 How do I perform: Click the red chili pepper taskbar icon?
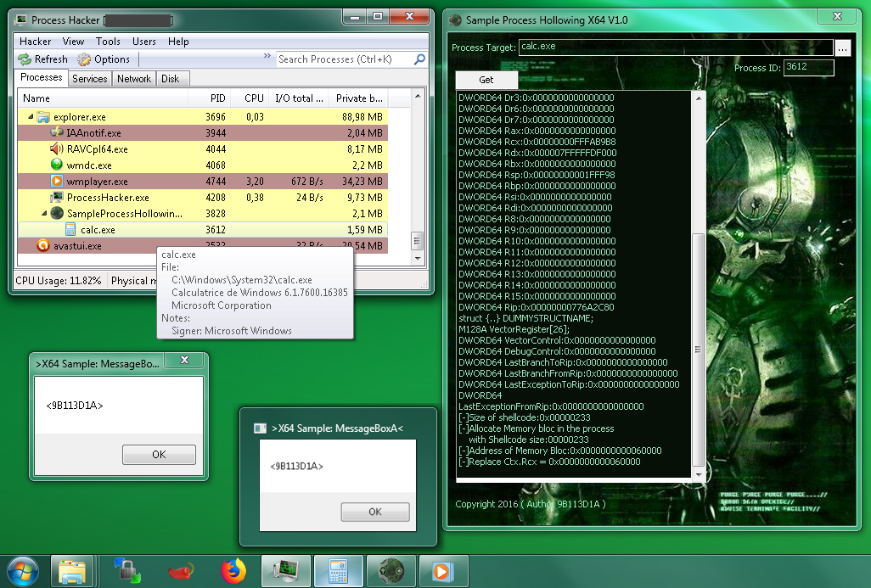point(181,571)
